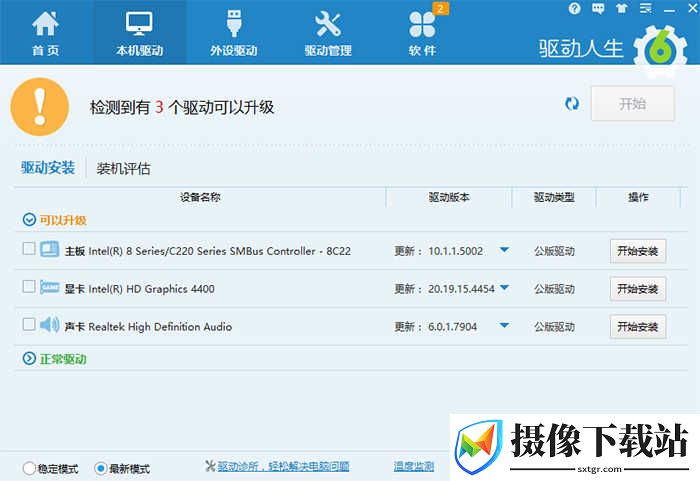Click 开始安装 for Intel HD Graphics

coord(638,289)
